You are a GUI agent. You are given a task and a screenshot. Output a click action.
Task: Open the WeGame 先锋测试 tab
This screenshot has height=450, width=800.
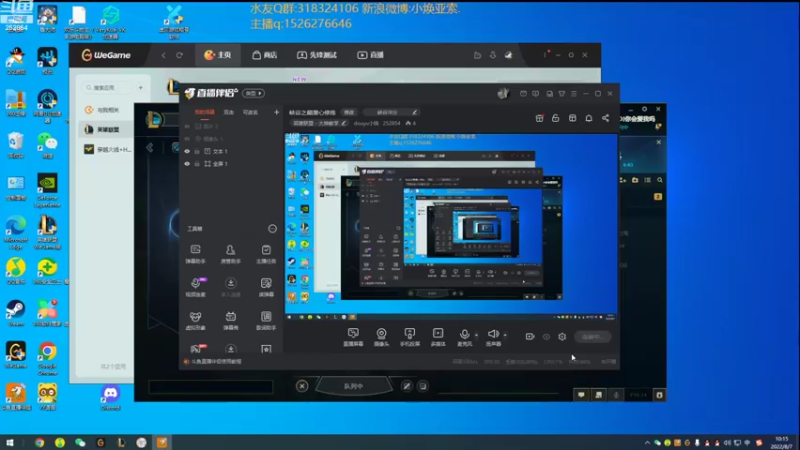317,55
